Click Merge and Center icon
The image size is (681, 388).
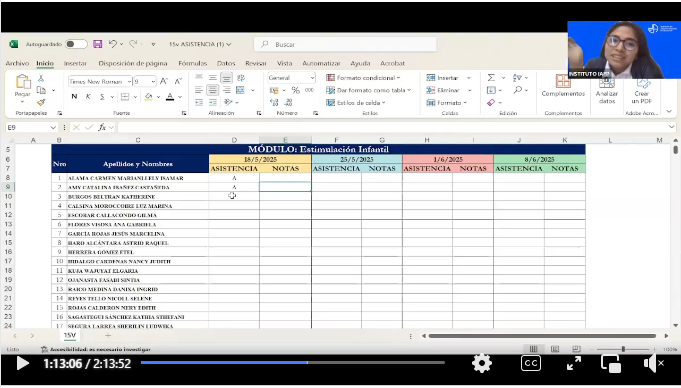(240, 90)
